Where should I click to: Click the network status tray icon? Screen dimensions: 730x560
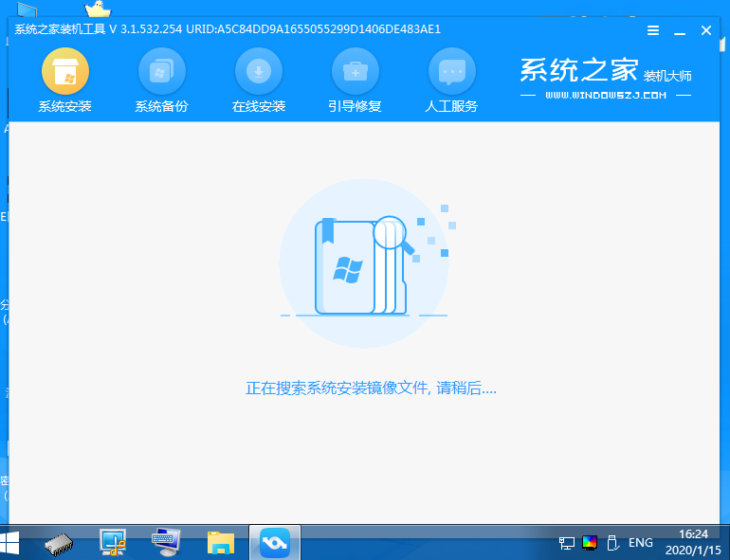[x=567, y=543]
